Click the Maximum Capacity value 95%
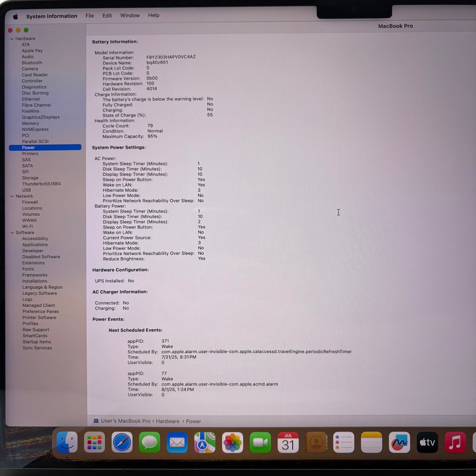Image resolution: width=476 pixels, height=476 pixels. (x=152, y=136)
